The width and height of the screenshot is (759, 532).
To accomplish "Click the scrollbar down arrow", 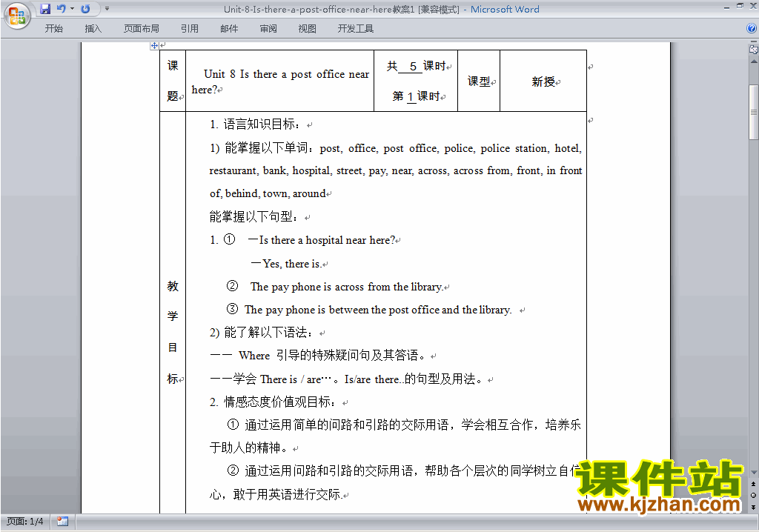I will tap(754, 473).
